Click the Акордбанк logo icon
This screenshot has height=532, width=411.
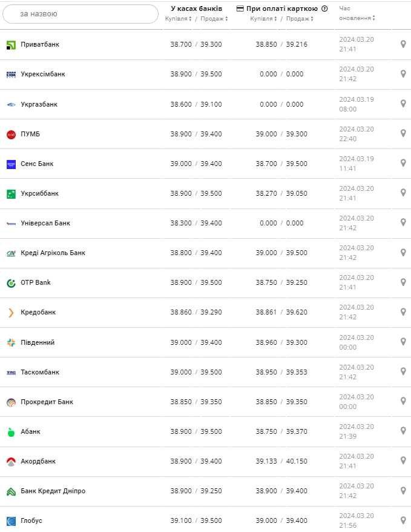pos(11,462)
